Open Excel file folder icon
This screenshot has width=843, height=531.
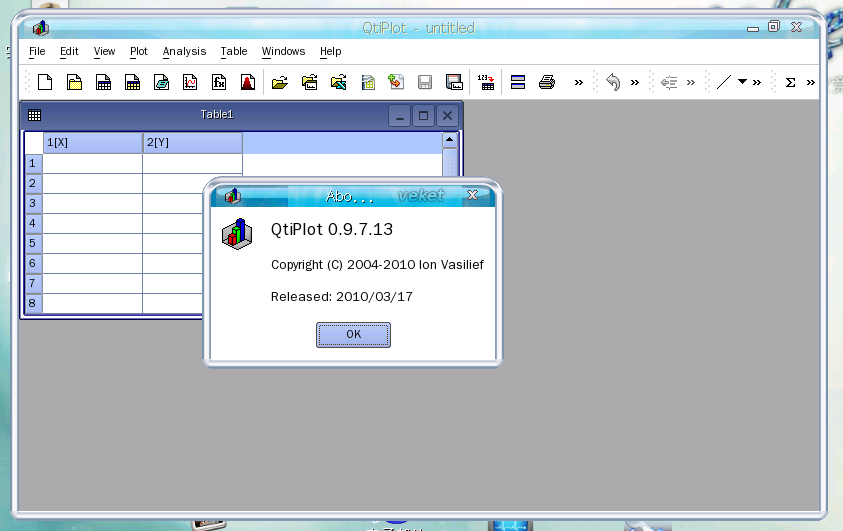[x=339, y=82]
